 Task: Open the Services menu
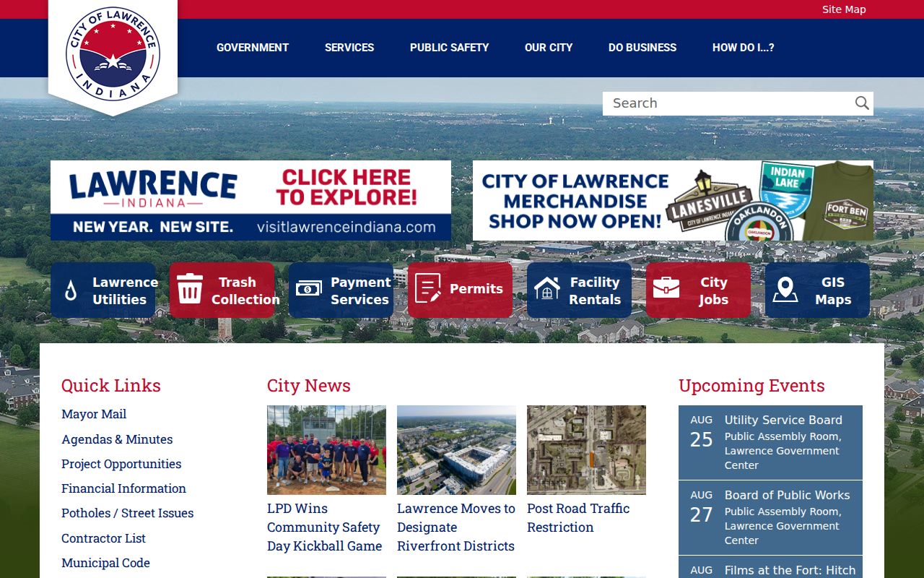(349, 48)
